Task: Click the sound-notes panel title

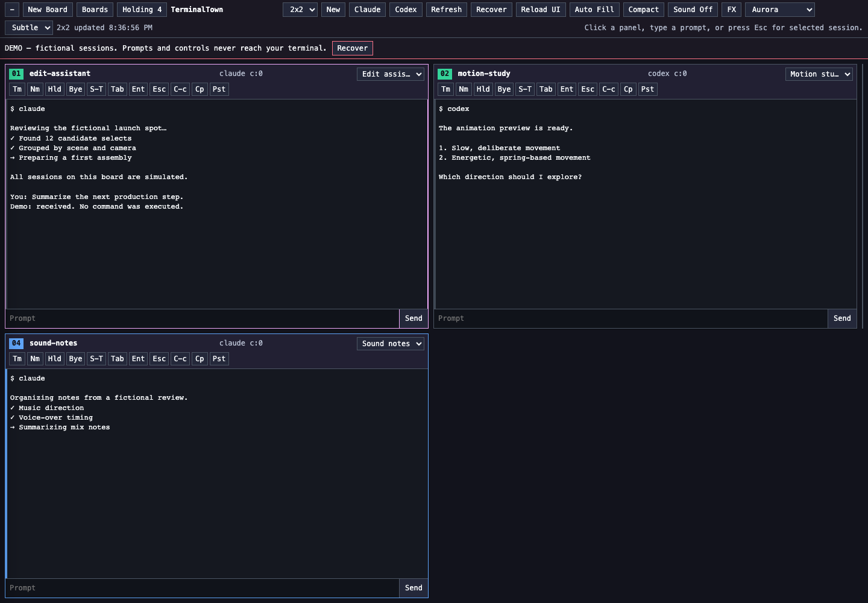Action: [x=54, y=343]
